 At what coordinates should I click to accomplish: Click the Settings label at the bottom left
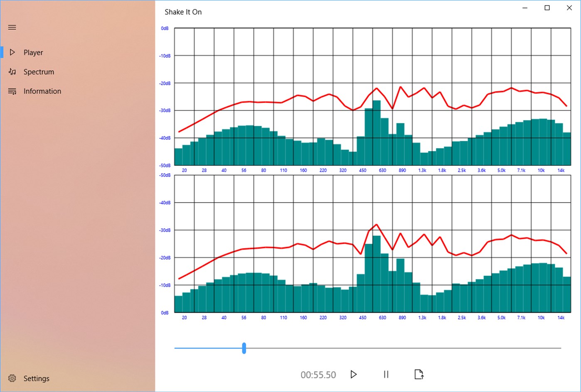37,378
